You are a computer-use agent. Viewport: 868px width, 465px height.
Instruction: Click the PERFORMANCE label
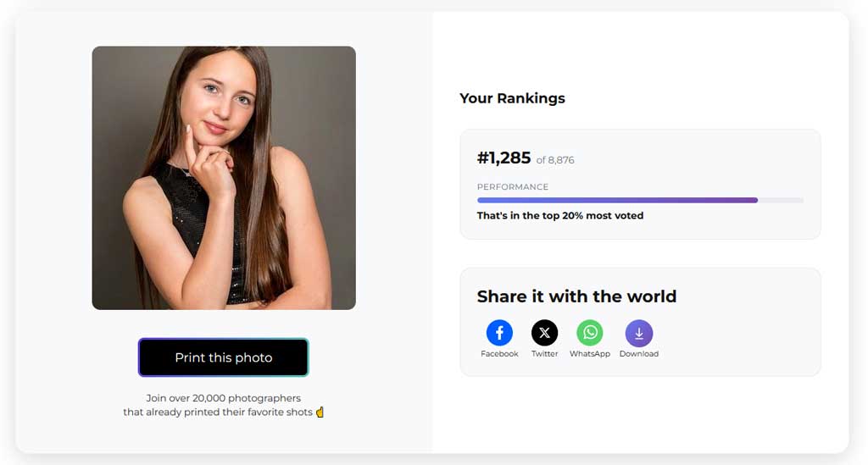[512, 186]
